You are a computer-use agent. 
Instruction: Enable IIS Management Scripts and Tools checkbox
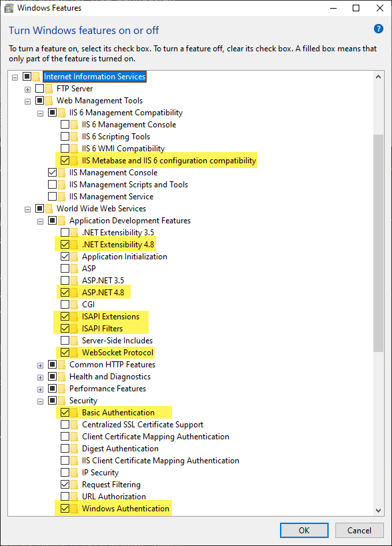pyautogui.click(x=52, y=185)
